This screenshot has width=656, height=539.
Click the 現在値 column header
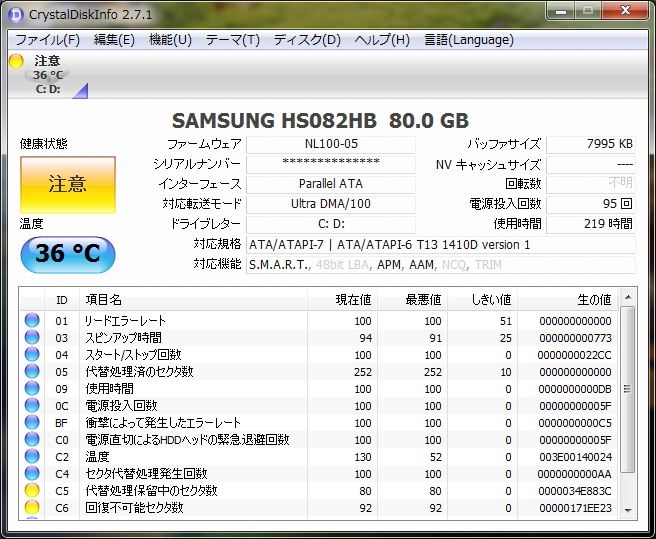pyautogui.click(x=343, y=300)
